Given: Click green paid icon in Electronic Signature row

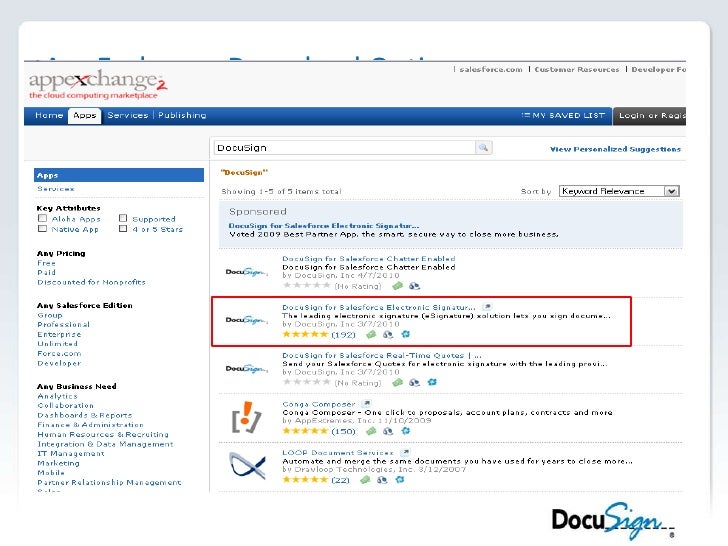Looking at the screenshot, I should coord(371,334).
